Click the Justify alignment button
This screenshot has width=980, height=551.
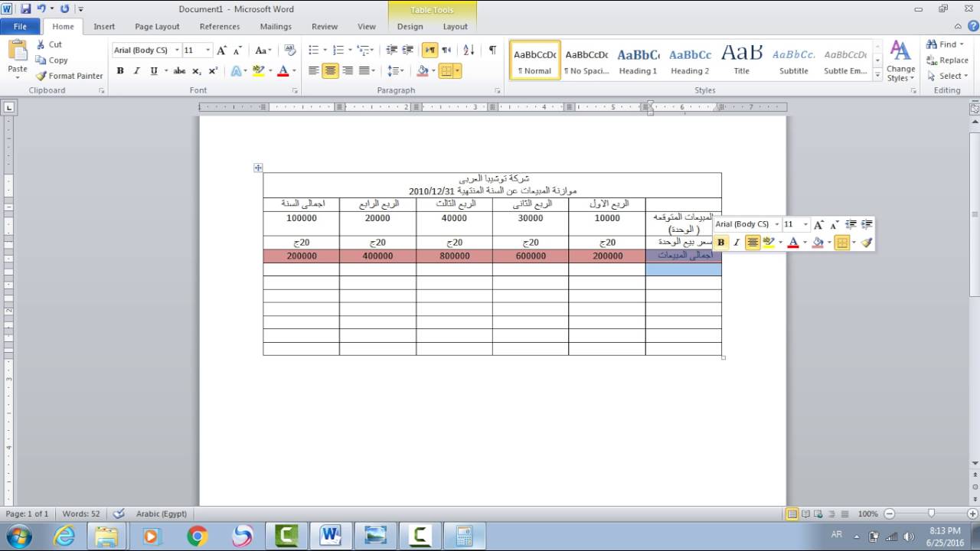click(364, 70)
